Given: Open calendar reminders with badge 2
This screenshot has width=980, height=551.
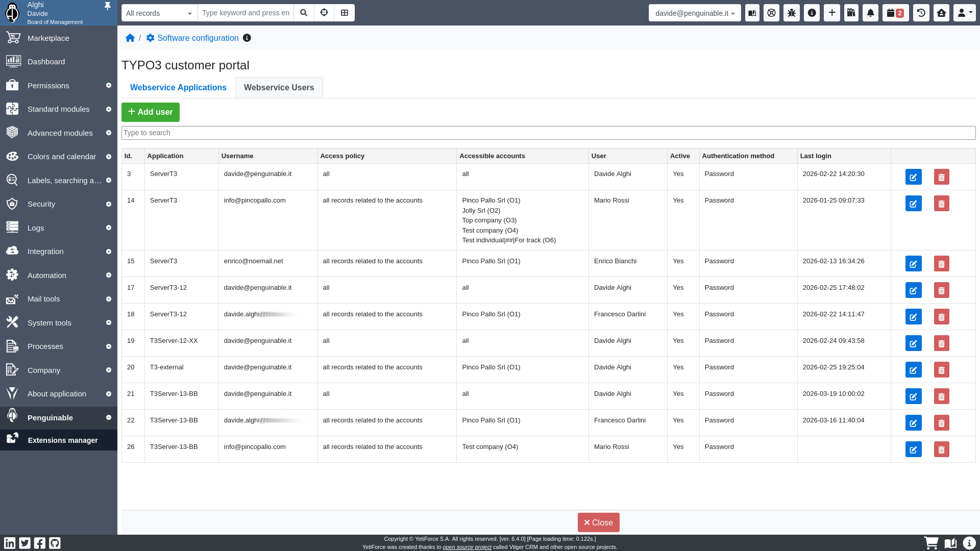Looking at the screenshot, I should [895, 13].
